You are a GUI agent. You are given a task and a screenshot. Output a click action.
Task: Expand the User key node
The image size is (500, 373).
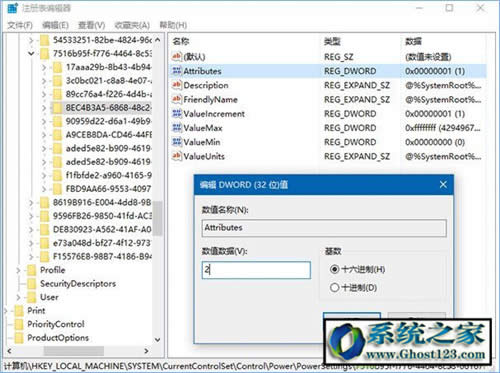click(x=18, y=297)
